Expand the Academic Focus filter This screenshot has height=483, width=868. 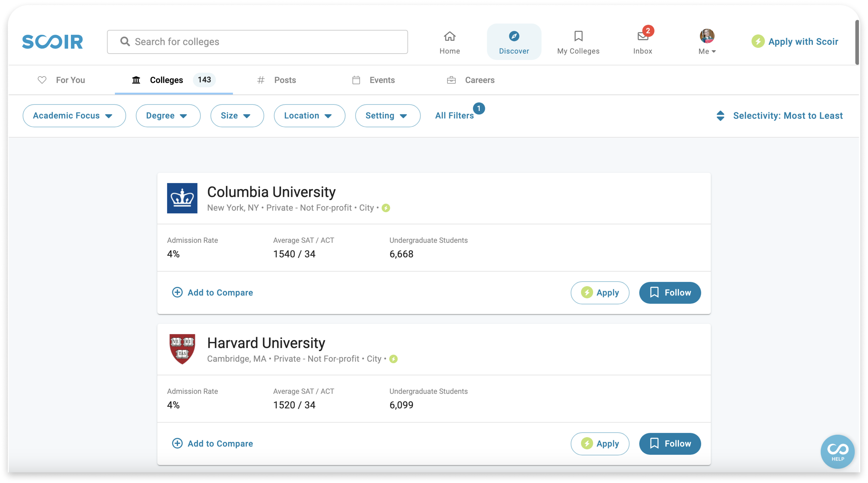74,115
